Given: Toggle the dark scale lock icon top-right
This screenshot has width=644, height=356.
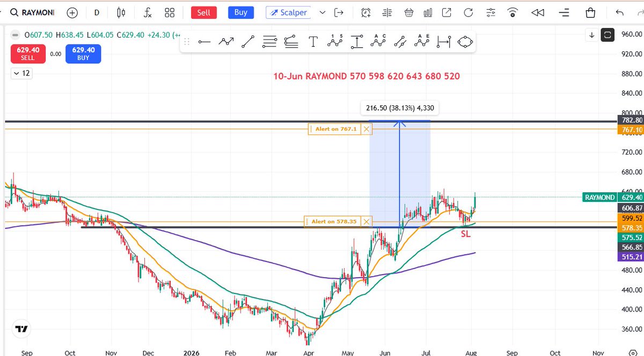Looking at the screenshot, I should [x=608, y=35].
